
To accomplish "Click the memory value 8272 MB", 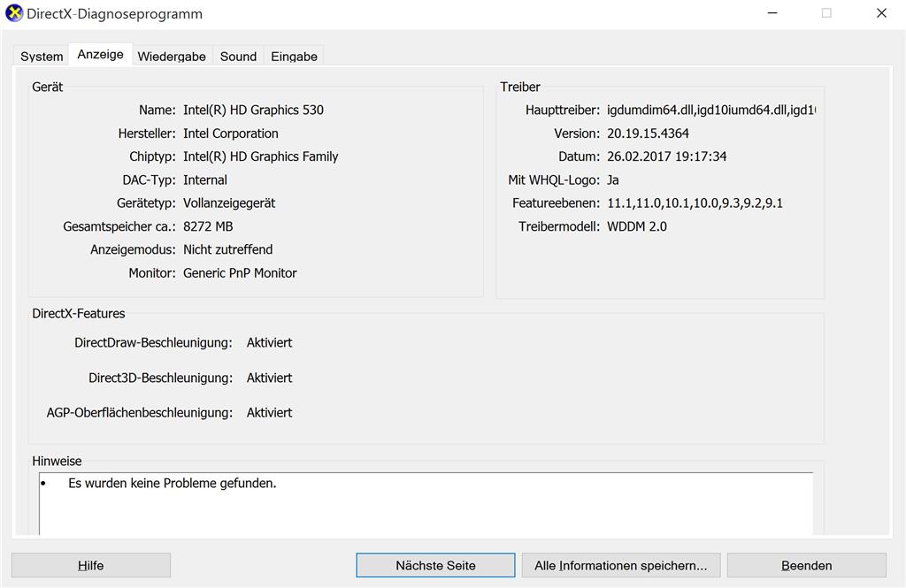I will pos(208,226).
